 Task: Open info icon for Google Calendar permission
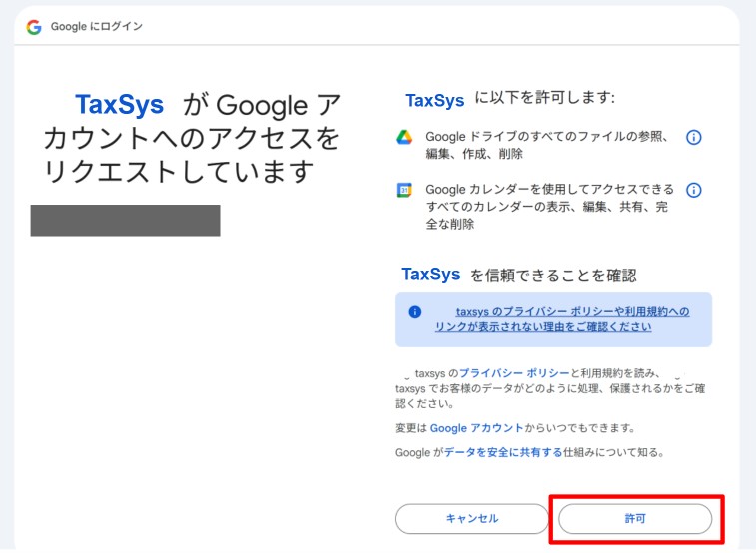click(693, 190)
